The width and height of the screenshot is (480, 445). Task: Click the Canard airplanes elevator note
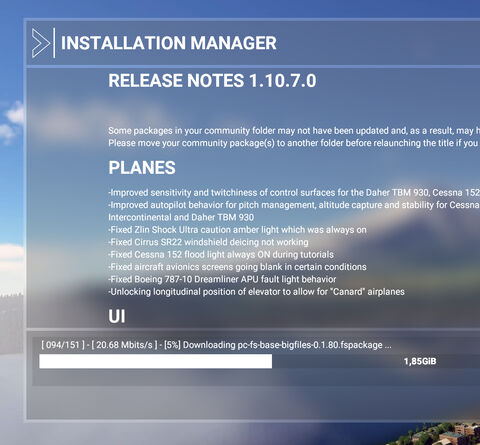pos(256,292)
